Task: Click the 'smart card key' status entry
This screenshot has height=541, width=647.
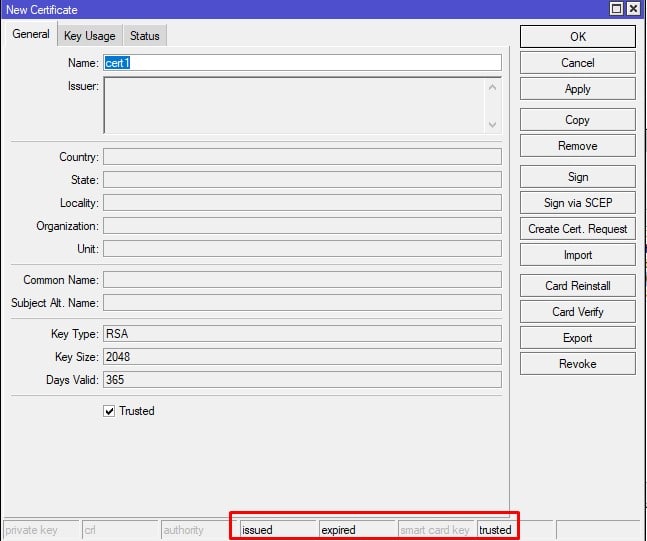Action: click(x=436, y=530)
